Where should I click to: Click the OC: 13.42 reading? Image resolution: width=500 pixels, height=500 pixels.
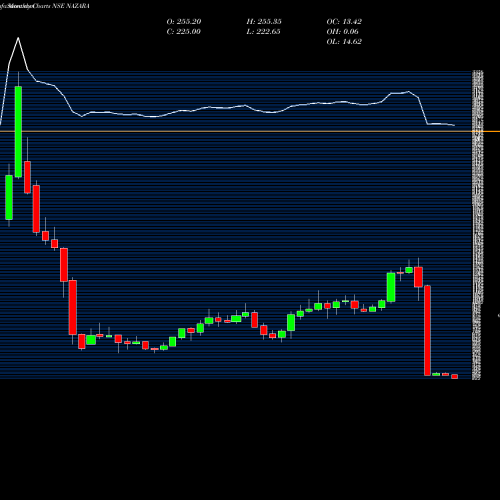344,21
